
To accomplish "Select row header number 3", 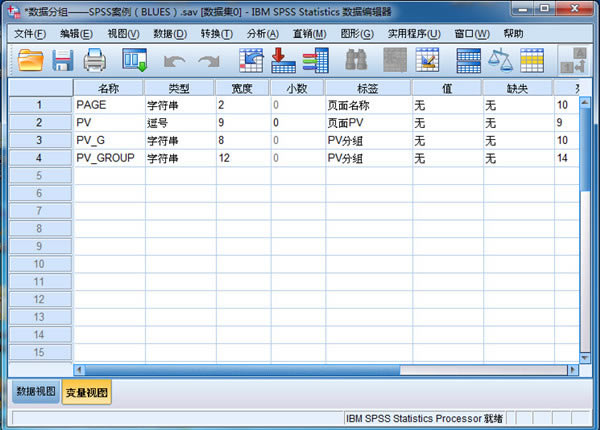I will (39, 140).
